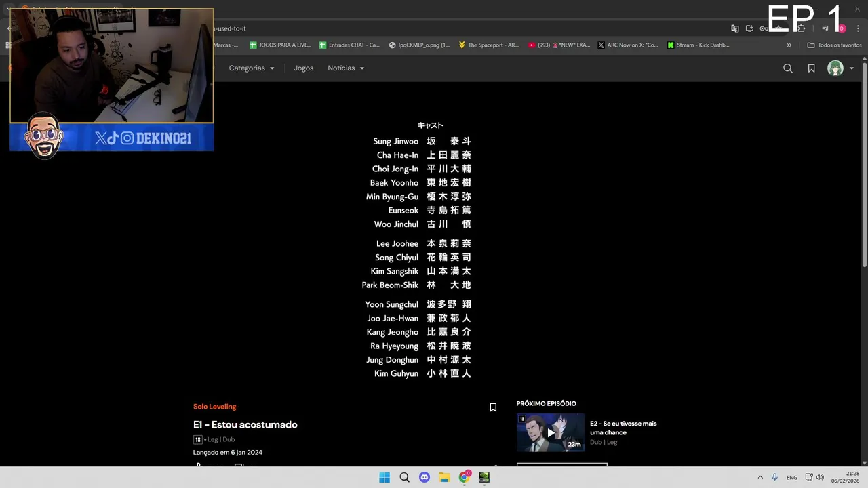The image size is (868, 488).
Task: Open lpqCKMLP_o.png bookmark
Action: point(419,45)
